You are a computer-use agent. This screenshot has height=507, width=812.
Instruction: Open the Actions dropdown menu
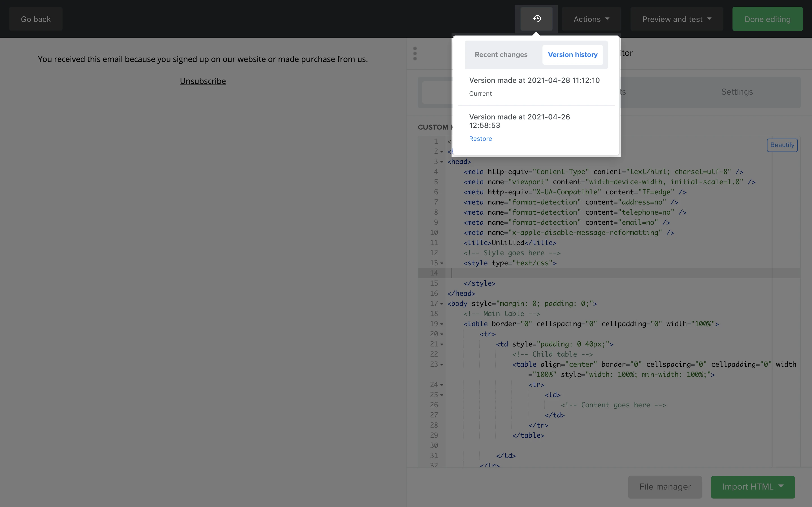[591, 19]
